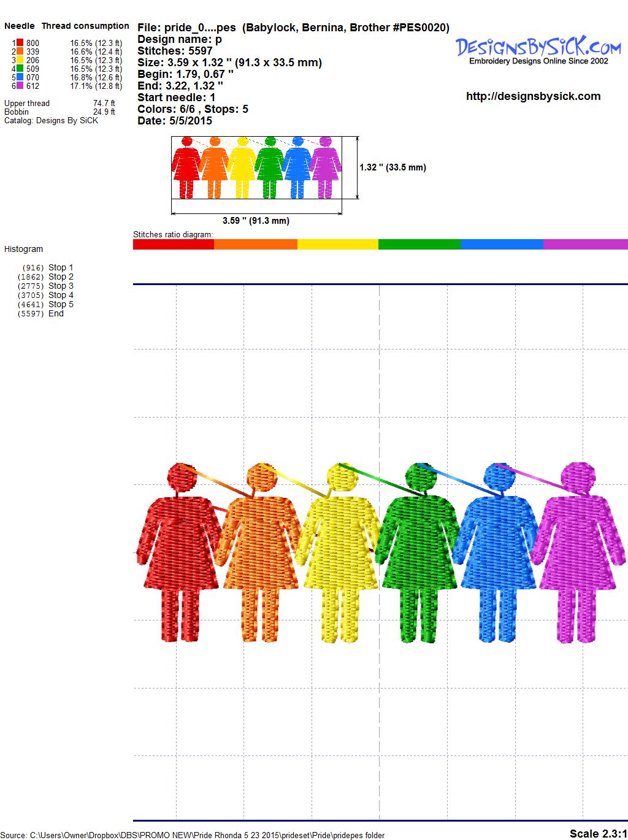Click the purple needle 6 thread swatch
Image resolution: width=628 pixels, height=840 pixels.
(x=20, y=86)
